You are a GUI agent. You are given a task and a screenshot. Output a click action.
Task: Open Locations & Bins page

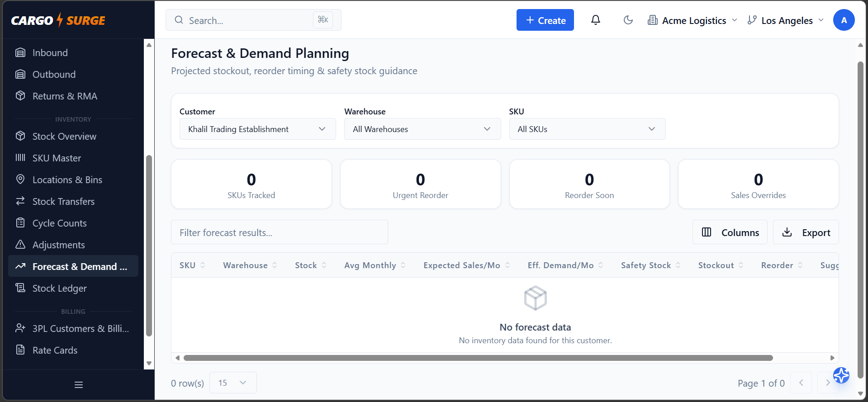73,180
